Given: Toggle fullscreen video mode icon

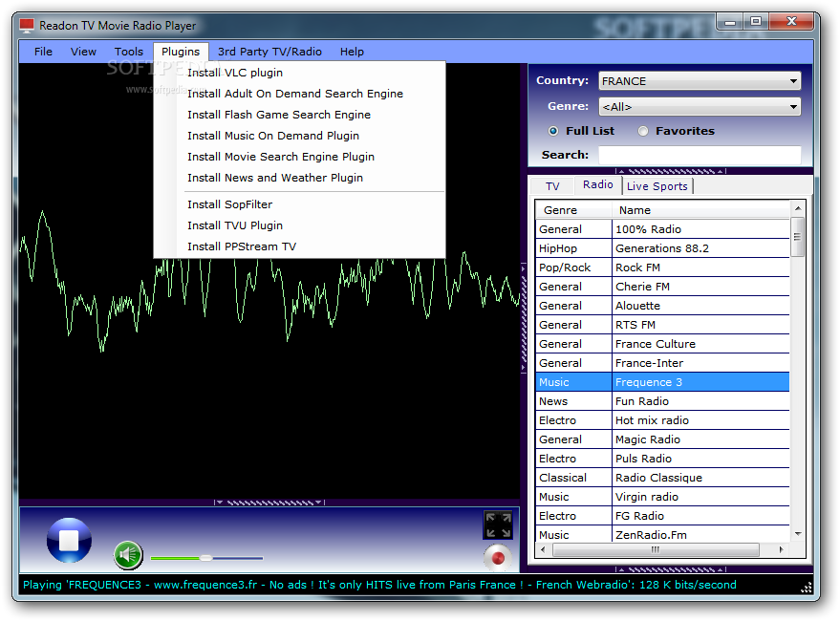Looking at the screenshot, I should (x=498, y=525).
